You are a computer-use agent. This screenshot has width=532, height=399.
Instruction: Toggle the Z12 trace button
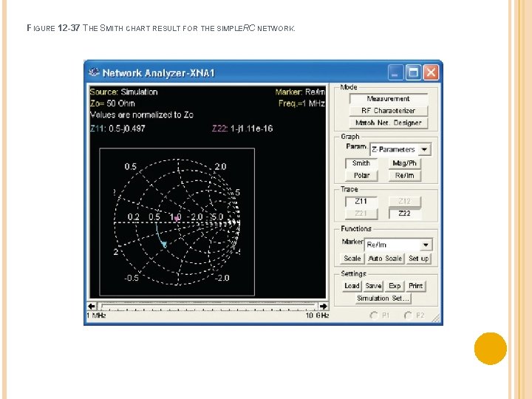pyautogui.click(x=404, y=202)
